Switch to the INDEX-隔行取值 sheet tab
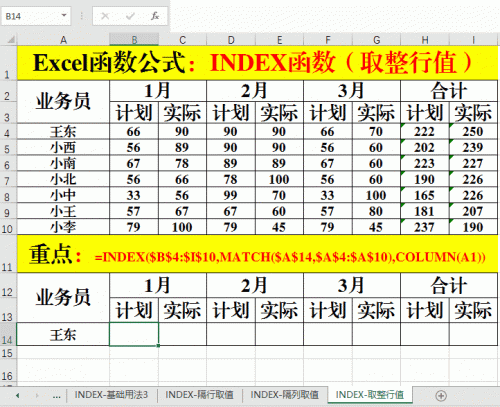The height and width of the screenshot is (407, 500). [x=199, y=395]
